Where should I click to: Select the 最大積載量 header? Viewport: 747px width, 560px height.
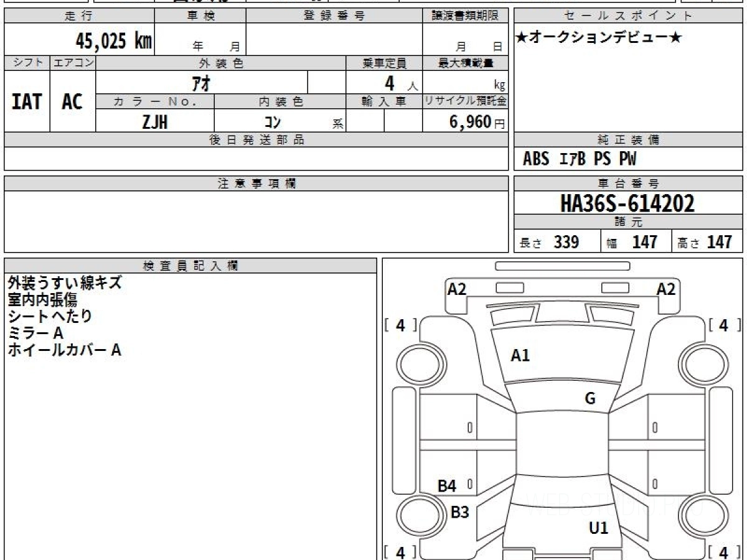(465, 63)
